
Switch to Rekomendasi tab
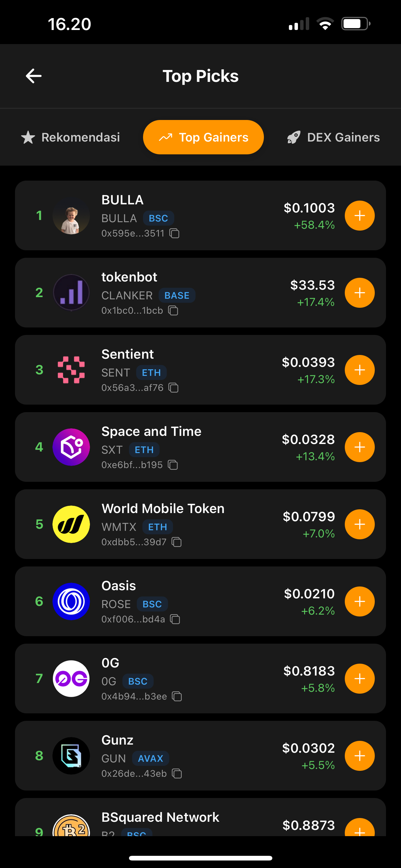[71, 137]
